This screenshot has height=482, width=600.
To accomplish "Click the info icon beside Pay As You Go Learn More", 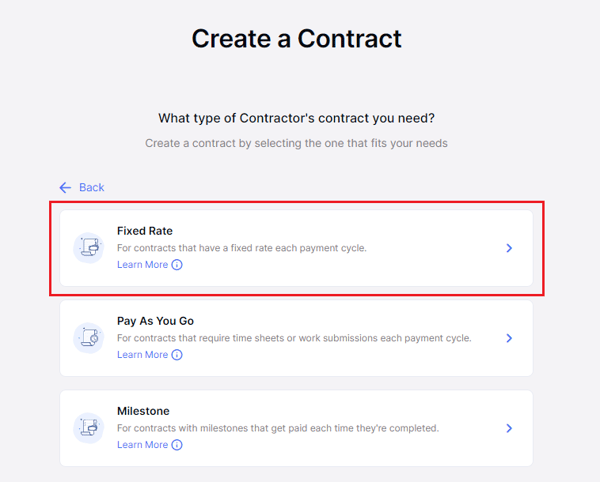I will 177,355.
